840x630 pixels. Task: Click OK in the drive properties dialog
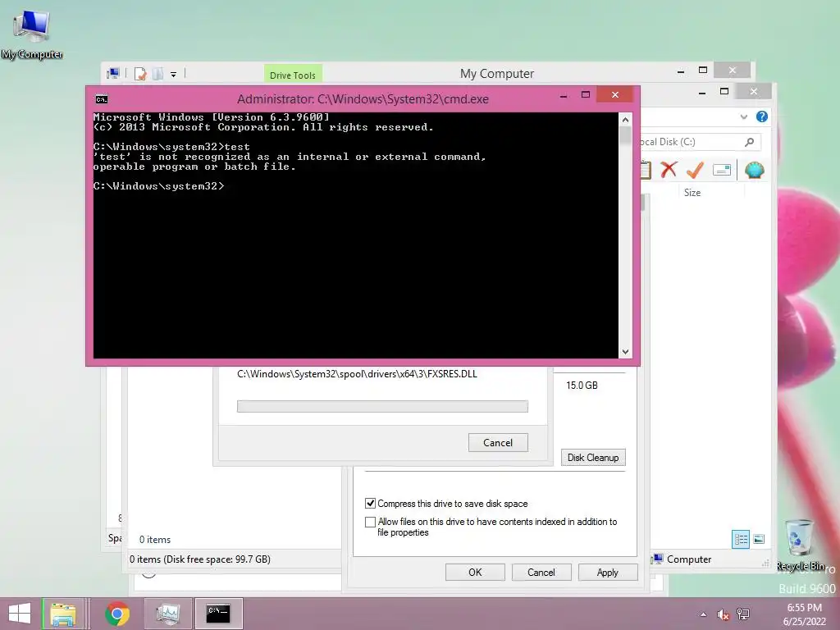coord(475,572)
